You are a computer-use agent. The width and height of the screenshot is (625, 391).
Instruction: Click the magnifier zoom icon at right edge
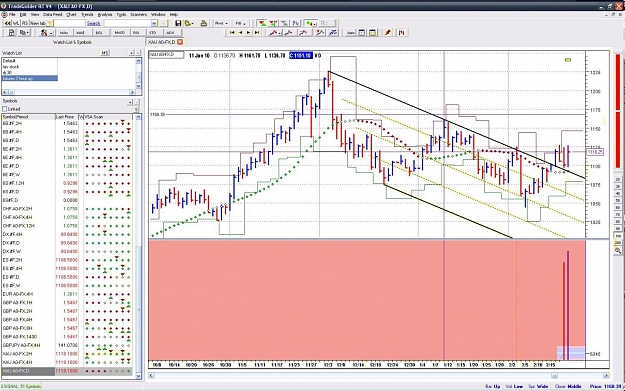[617, 250]
